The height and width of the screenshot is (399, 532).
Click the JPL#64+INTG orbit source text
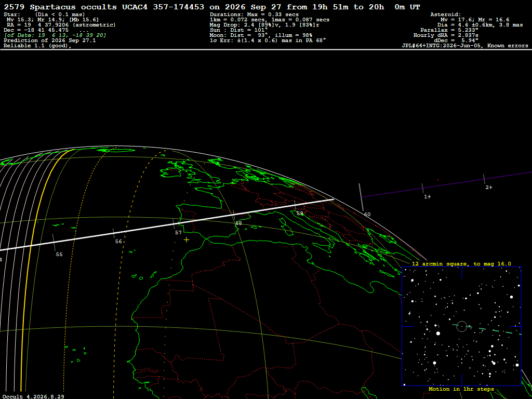[465, 46]
